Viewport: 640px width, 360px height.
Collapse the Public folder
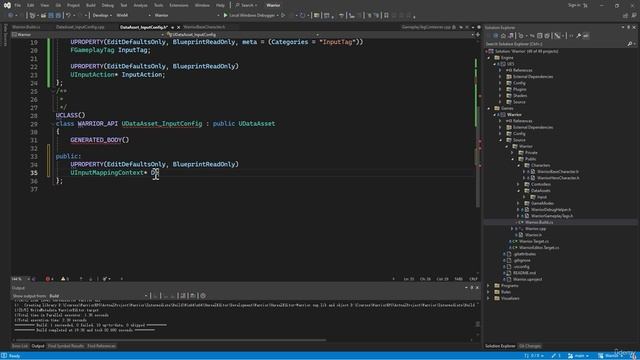[x=513, y=159]
